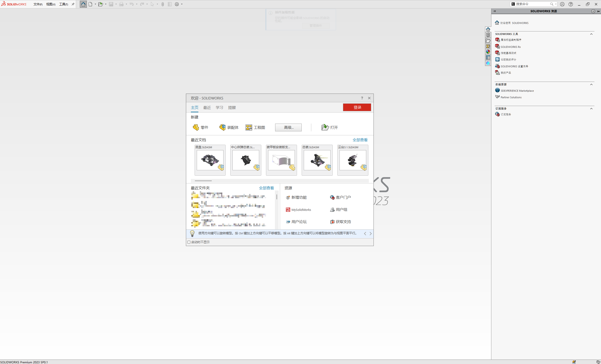The height and width of the screenshot is (364, 601).
Task: Click the task pane auto-hide pin icon
Action: (x=598, y=11)
